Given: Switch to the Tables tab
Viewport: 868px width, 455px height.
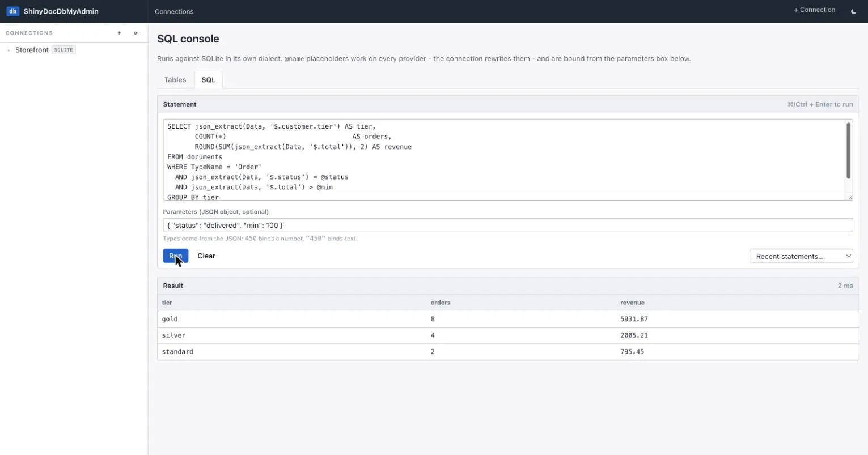Looking at the screenshot, I should pos(175,80).
